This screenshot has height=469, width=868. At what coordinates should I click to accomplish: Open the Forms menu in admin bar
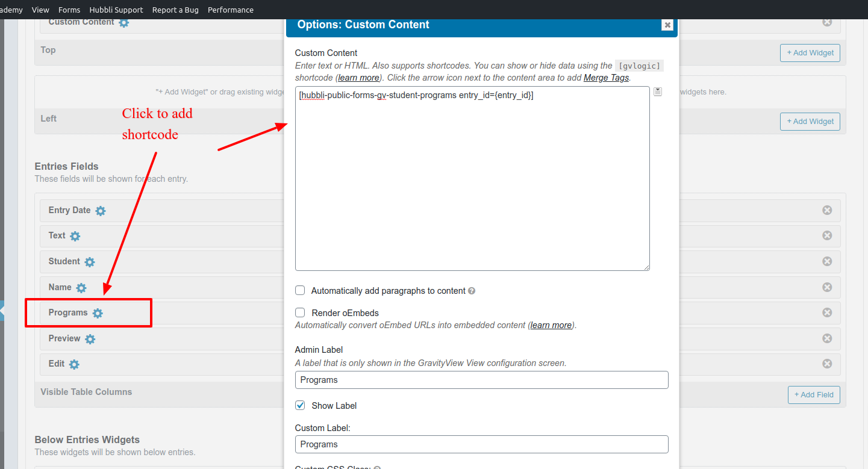(69, 10)
